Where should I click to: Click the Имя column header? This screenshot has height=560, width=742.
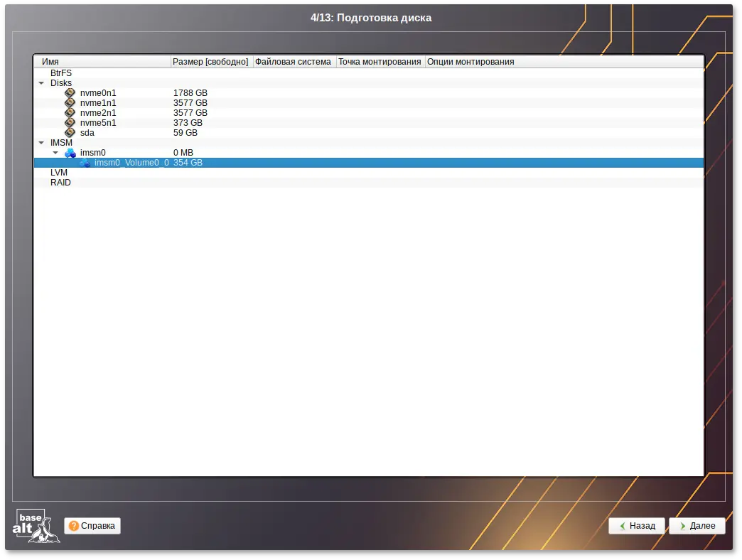click(x=102, y=61)
